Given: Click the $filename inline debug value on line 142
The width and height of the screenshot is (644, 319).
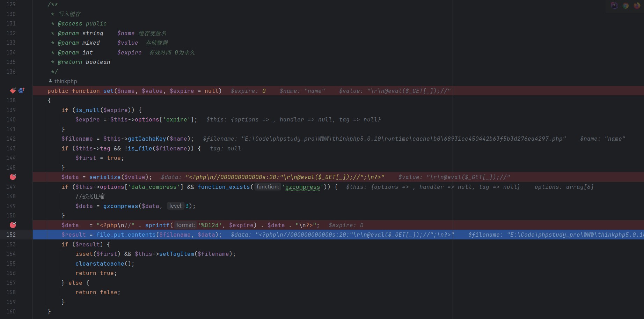Looking at the screenshot, I should [384, 139].
